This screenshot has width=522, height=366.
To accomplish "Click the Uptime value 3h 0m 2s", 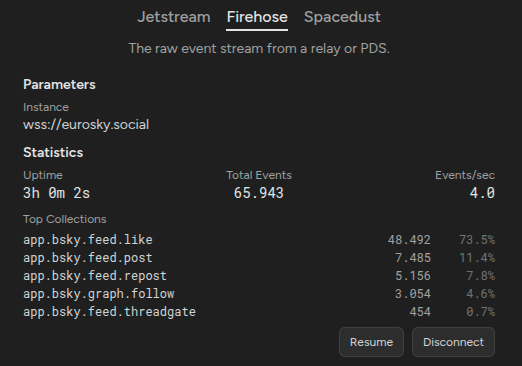I will click(x=56, y=193).
